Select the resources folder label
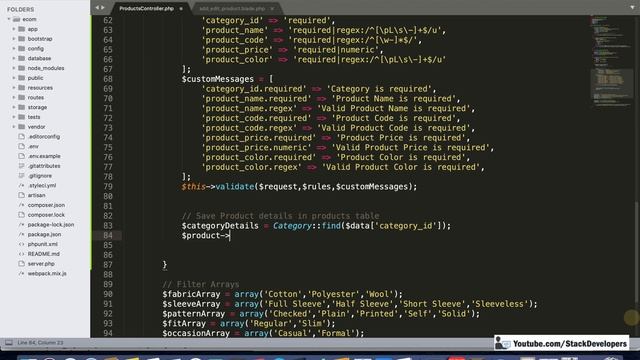 coord(40,88)
